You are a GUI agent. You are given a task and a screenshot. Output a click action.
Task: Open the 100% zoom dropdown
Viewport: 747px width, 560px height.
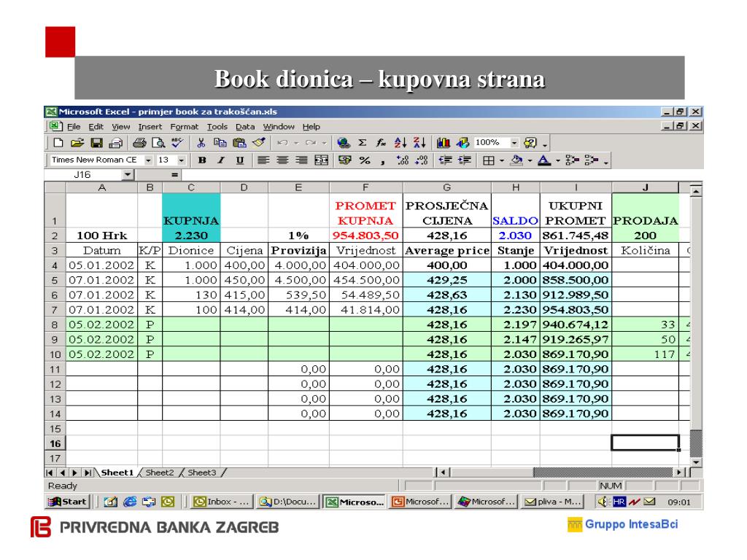coord(514,143)
